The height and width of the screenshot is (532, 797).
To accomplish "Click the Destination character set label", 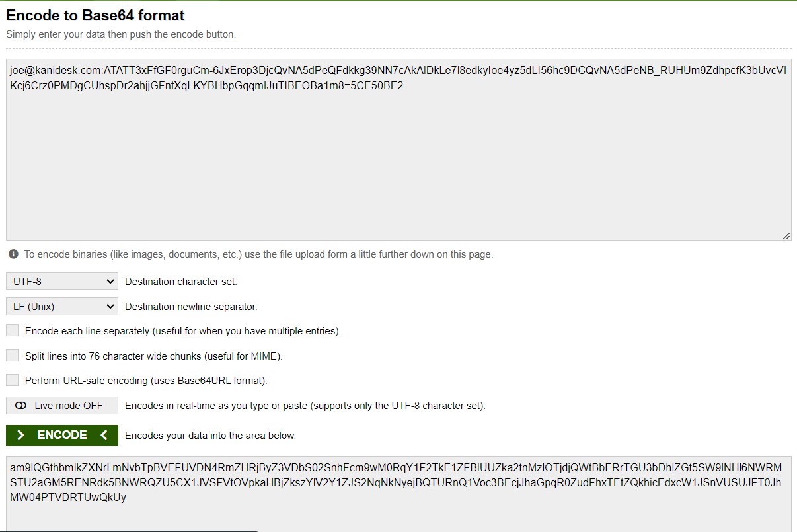I will point(181,282).
